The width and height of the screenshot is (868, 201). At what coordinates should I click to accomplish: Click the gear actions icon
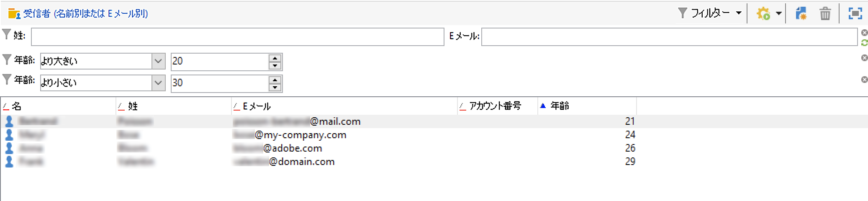click(763, 13)
